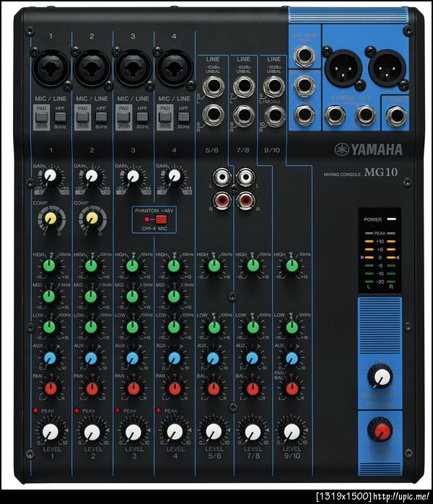Click the AUX SEND output jack
Viewport: 433px width, 504px height.
click(305, 56)
